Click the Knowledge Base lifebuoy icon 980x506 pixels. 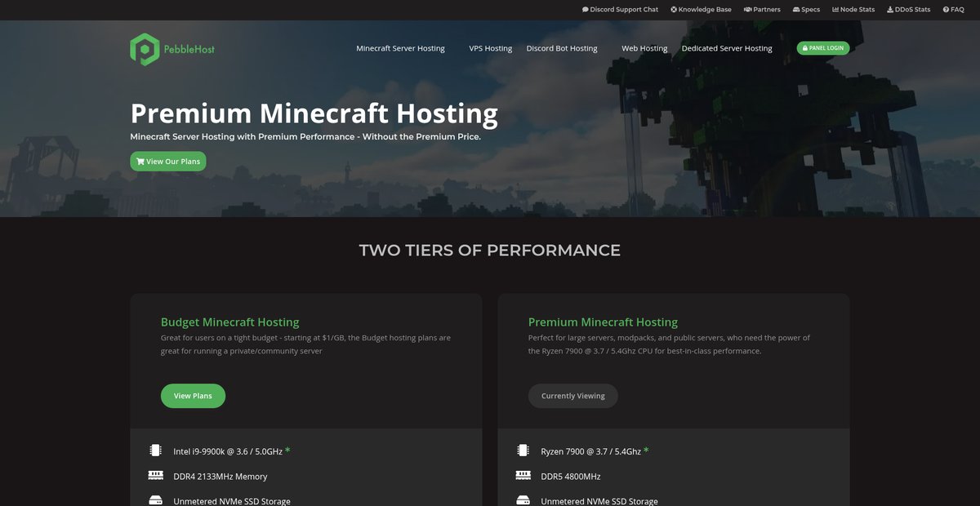674,10
